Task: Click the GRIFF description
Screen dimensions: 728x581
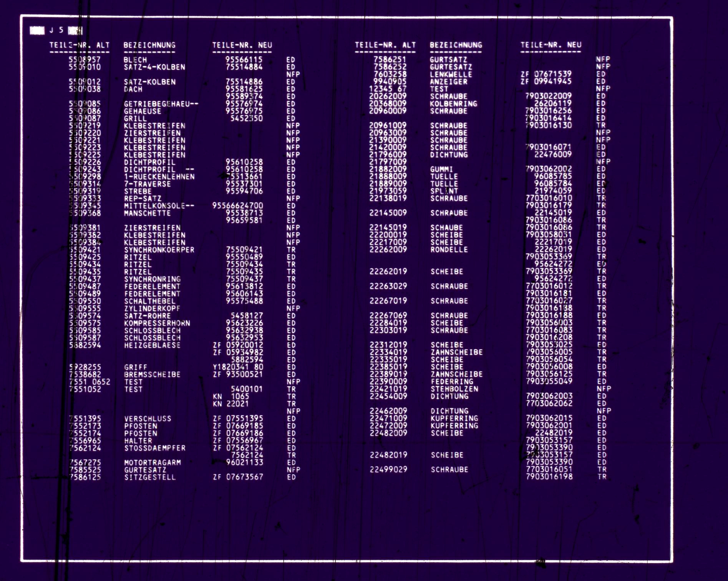Action: (x=136, y=367)
